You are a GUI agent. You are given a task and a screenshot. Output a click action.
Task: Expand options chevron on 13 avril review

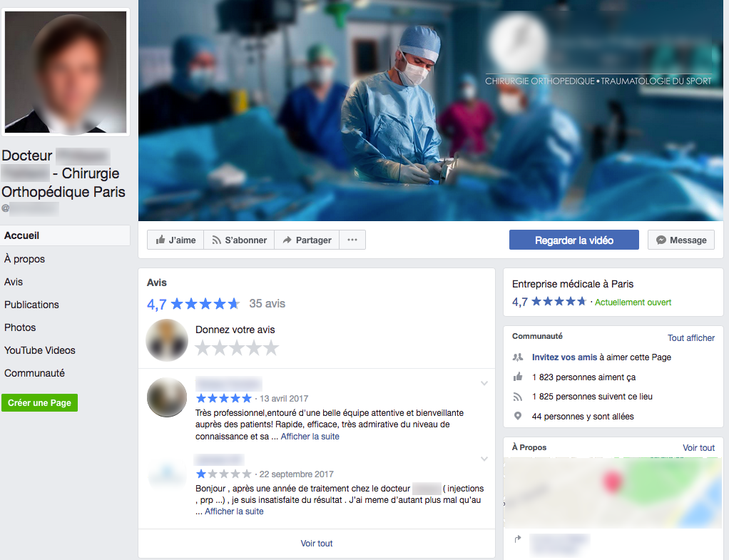484,383
